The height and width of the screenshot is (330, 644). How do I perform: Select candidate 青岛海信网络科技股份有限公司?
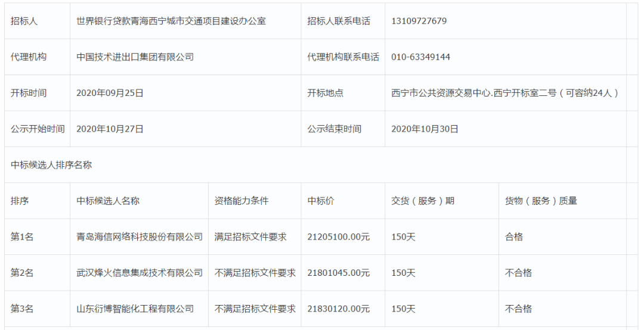(x=140, y=237)
